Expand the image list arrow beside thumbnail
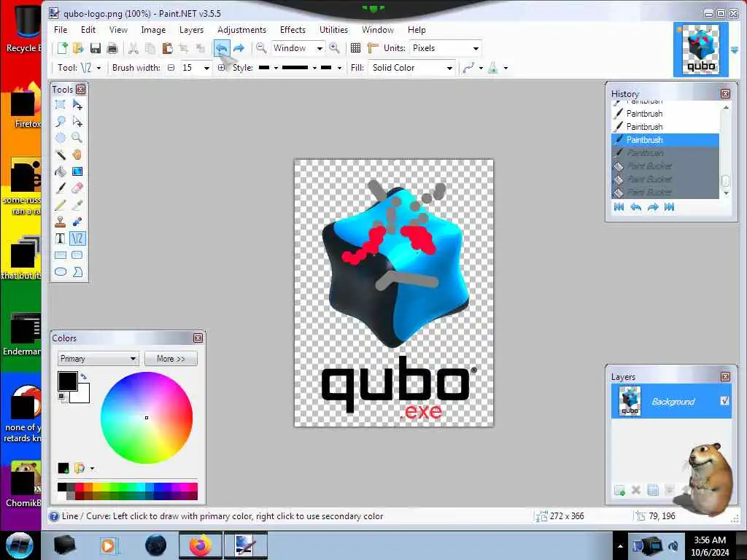 [x=735, y=50]
